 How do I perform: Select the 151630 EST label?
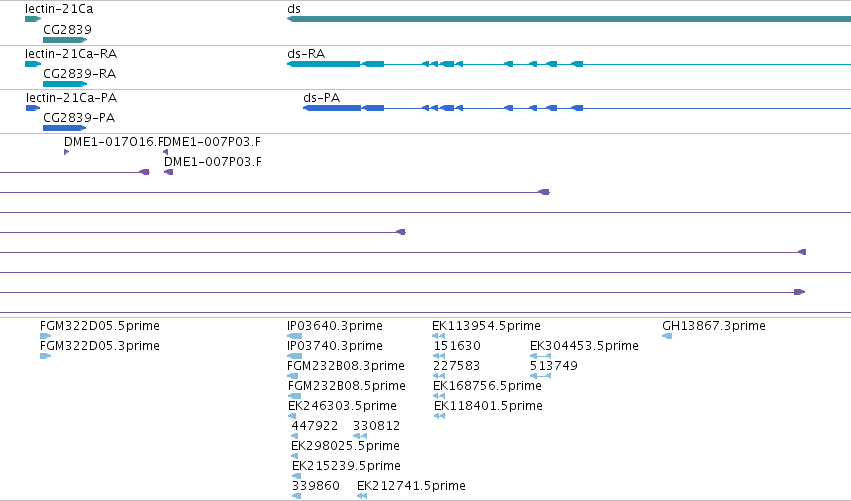click(x=457, y=345)
